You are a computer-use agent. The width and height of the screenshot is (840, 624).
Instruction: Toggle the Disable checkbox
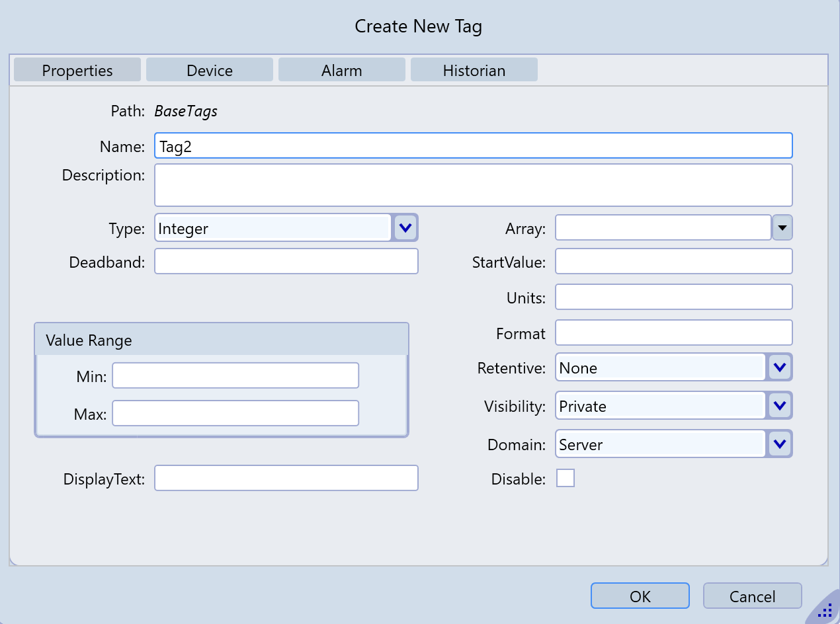[566, 478]
